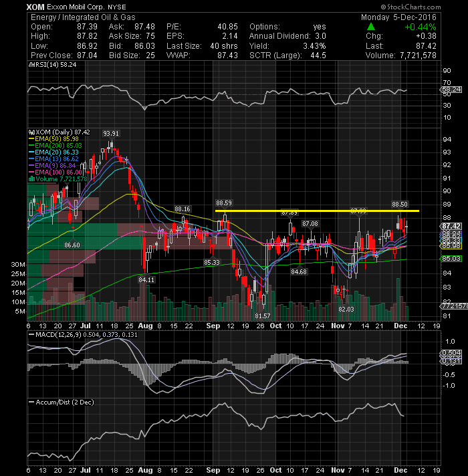Screen dimensions: 468x476
Task: Click the cyan EMA(20) legend entry
Action: pyautogui.click(x=53, y=152)
